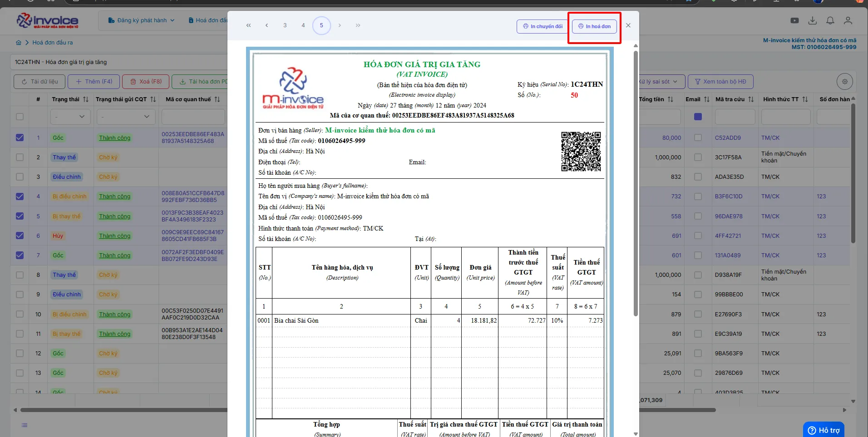Open the notifications bell

pyautogui.click(x=830, y=20)
